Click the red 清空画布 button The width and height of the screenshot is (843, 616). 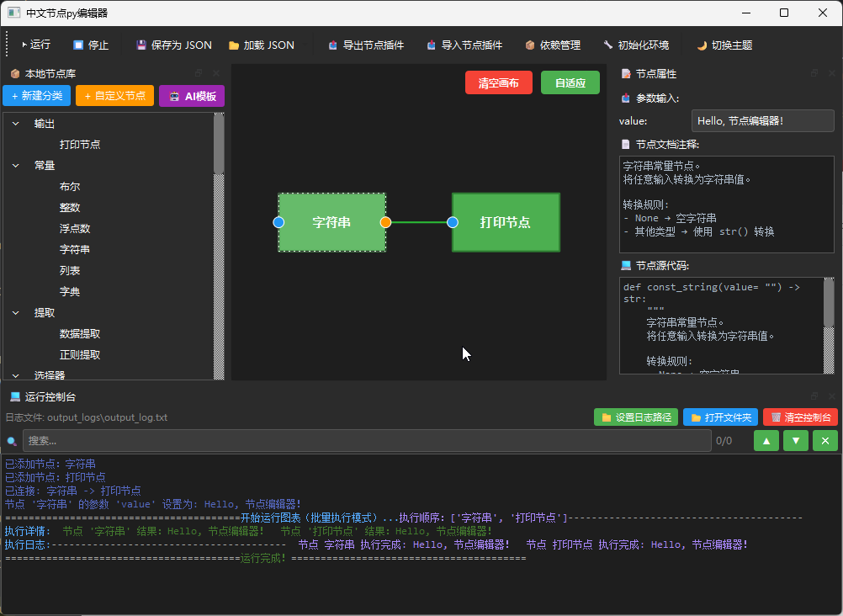498,83
